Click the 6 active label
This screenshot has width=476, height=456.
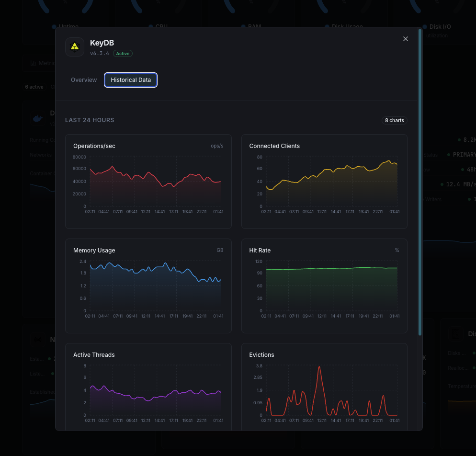tap(34, 87)
